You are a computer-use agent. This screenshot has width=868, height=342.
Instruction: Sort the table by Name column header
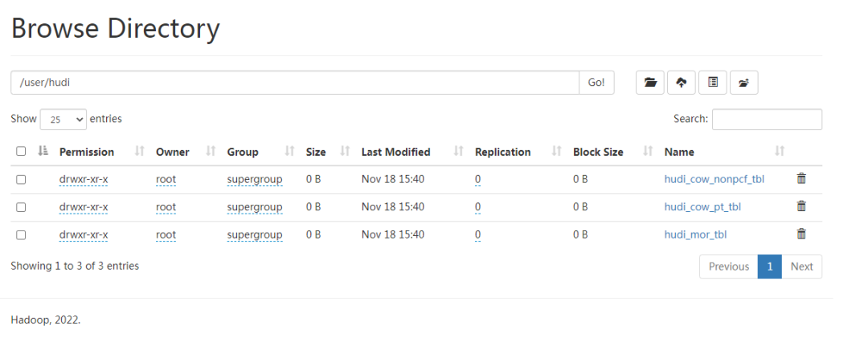tap(679, 152)
